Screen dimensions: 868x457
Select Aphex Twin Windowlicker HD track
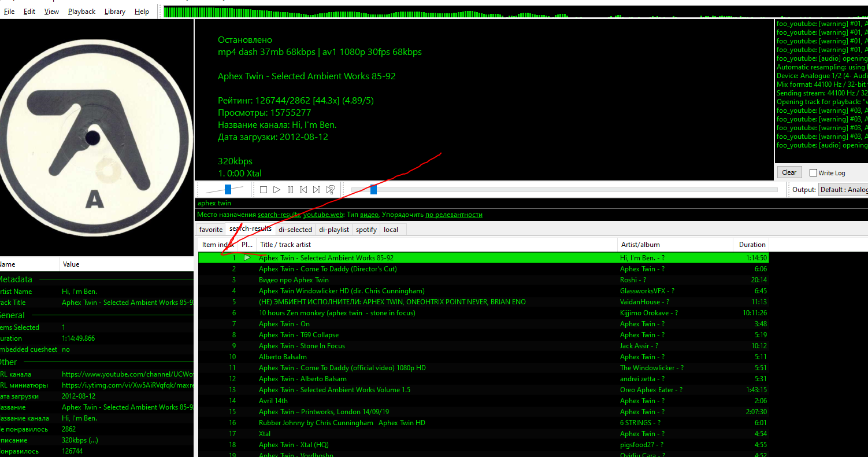click(483, 291)
